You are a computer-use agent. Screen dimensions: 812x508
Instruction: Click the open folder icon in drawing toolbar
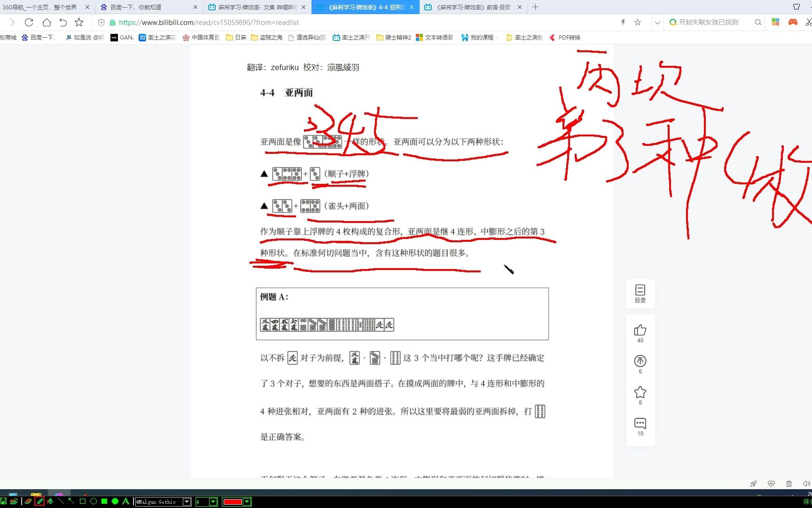coord(14,501)
